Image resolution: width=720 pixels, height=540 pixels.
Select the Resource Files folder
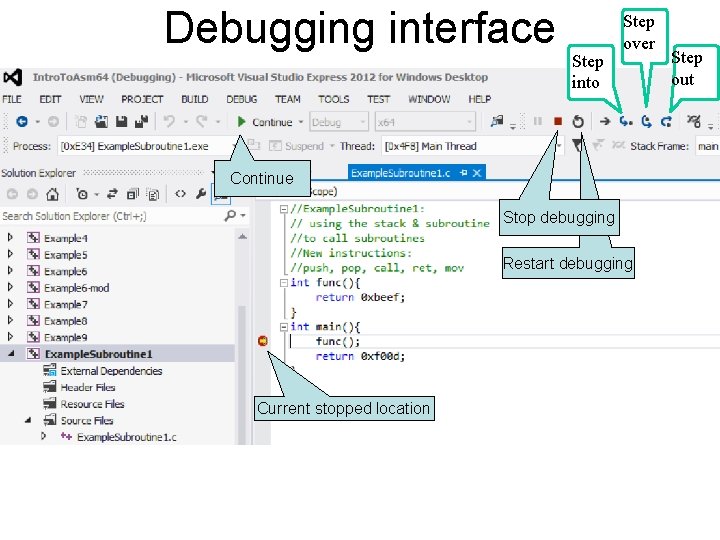coord(92,404)
